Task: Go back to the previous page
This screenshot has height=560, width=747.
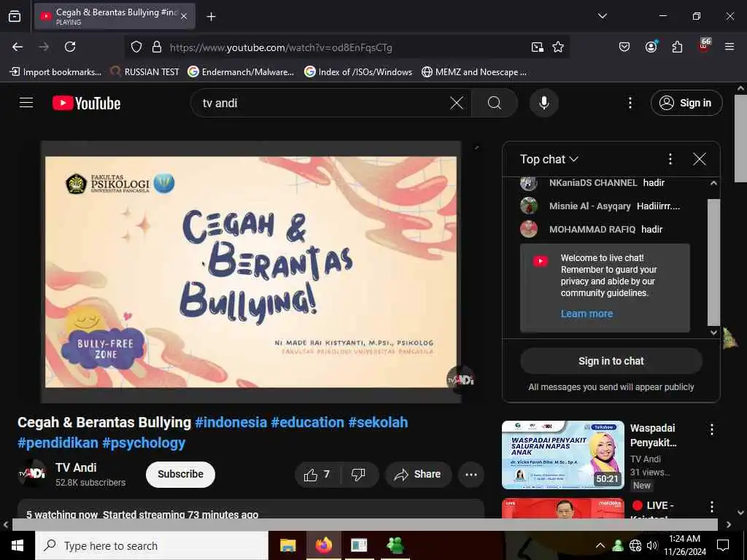Action: pyautogui.click(x=18, y=47)
